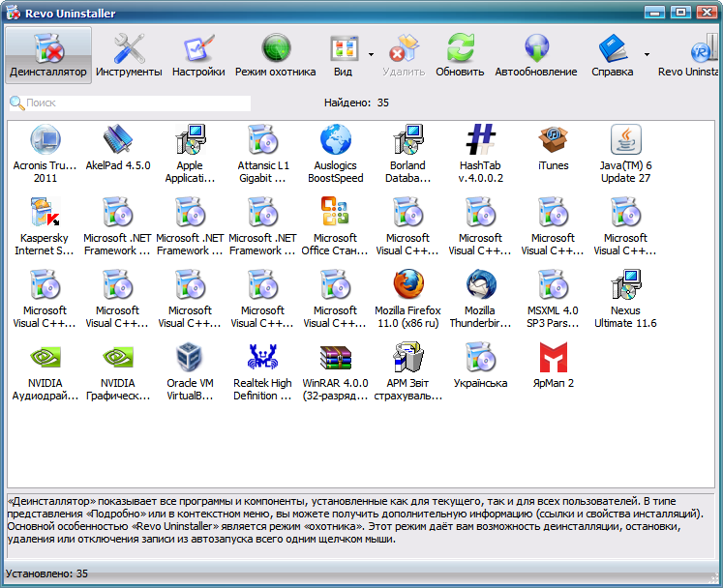Click the Найдено: 35 counter text

356,103
